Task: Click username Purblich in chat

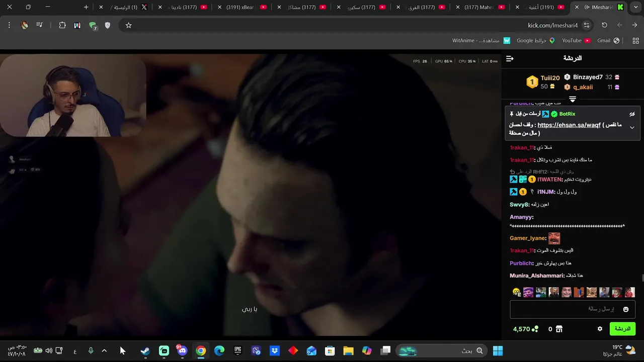Action: click(x=521, y=263)
